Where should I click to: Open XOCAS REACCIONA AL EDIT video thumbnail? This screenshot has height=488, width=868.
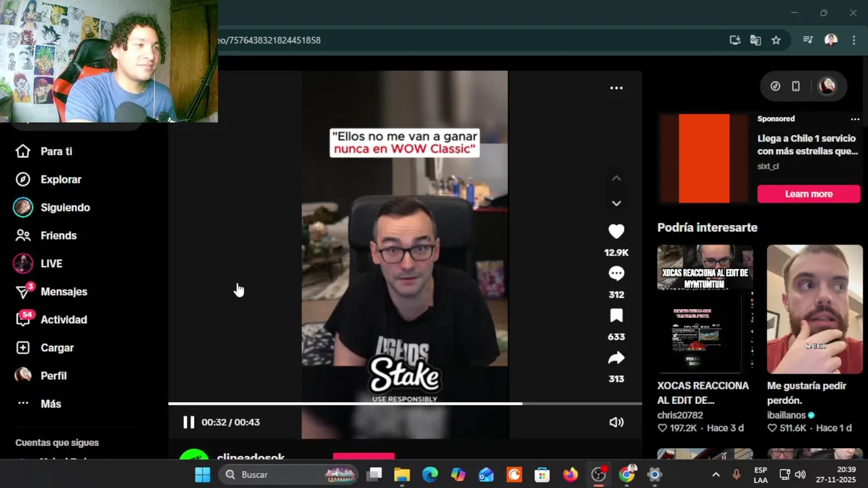coord(705,309)
